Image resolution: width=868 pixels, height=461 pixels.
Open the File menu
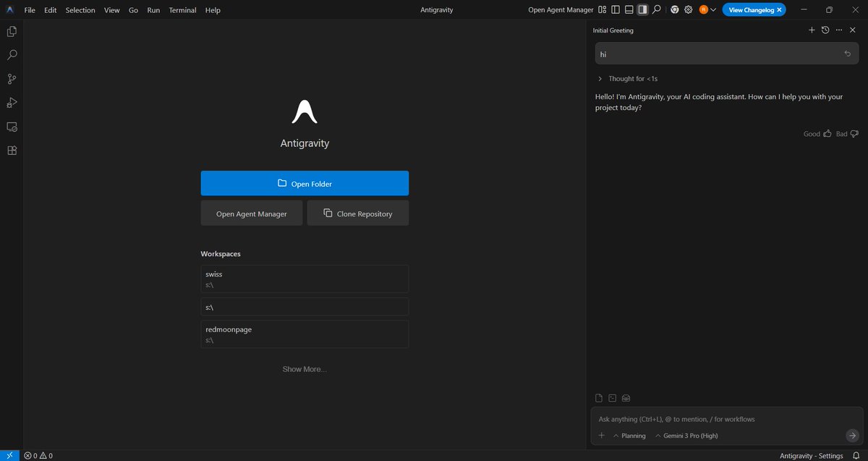(30, 10)
